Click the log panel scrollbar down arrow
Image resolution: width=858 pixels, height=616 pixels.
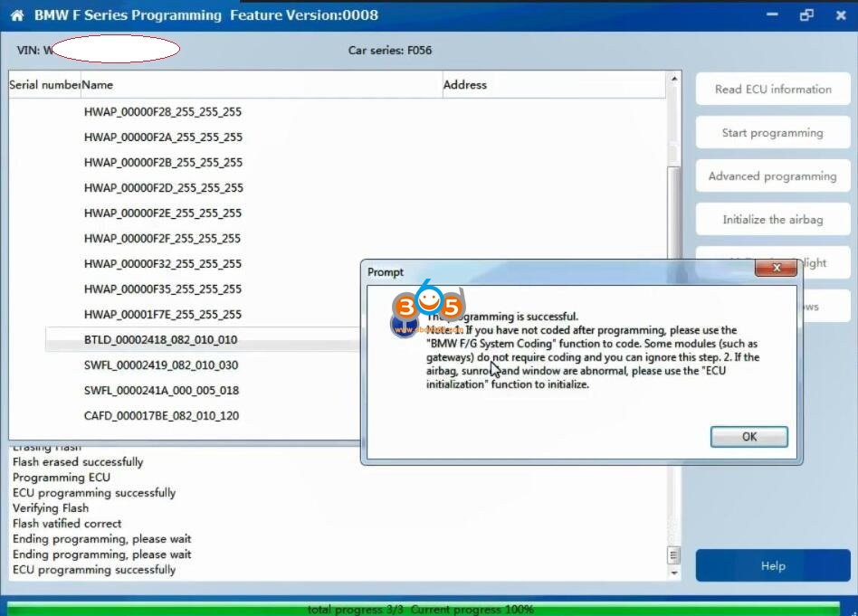coord(674,573)
